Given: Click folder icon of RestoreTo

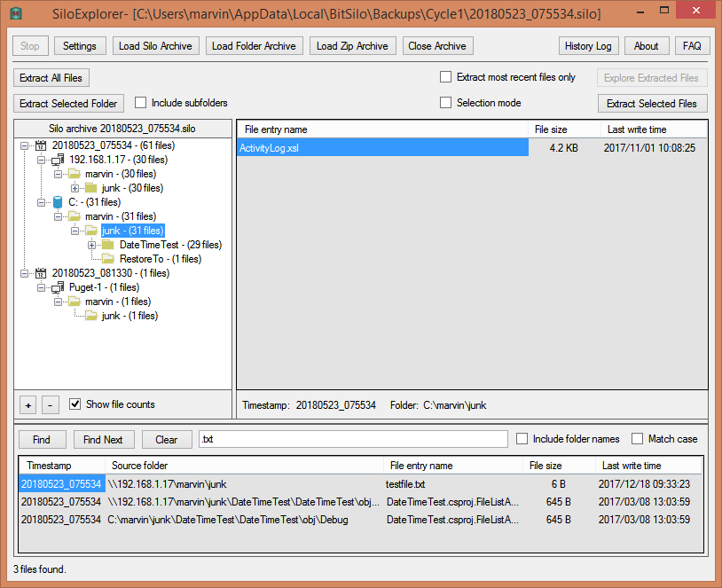Looking at the screenshot, I should click(107, 259).
